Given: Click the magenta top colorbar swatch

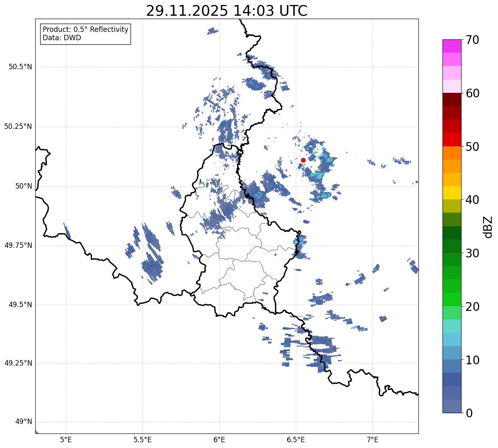Looking at the screenshot, I should [452, 46].
